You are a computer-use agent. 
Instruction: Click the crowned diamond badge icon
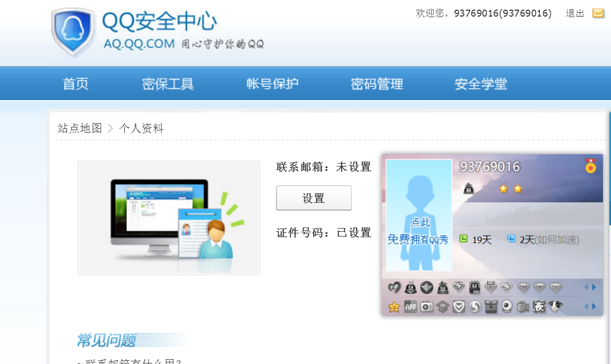point(491,287)
